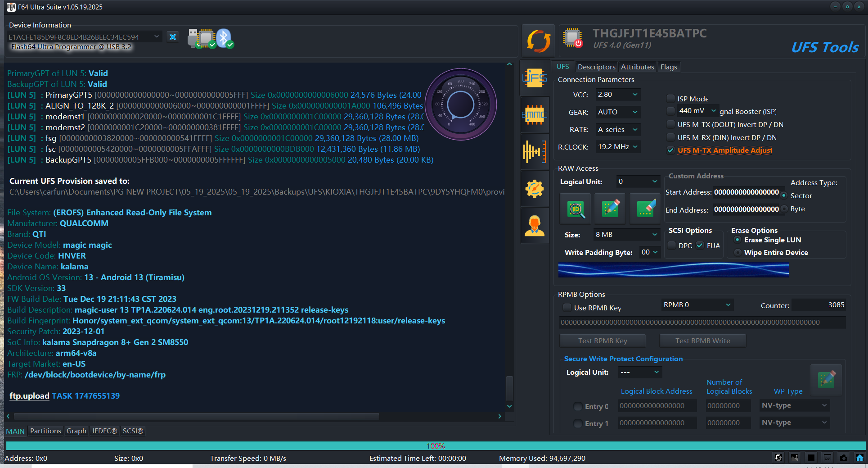868x468 pixels.
Task: Click the camera screenshot icon in status bar
Action: click(x=843, y=458)
